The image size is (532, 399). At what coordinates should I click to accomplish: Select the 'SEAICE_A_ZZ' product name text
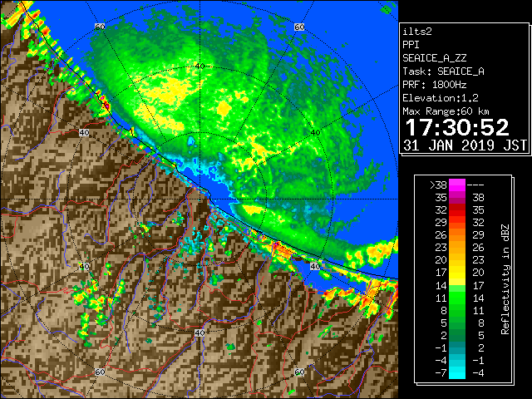pyautogui.click(x=434, y=58)
